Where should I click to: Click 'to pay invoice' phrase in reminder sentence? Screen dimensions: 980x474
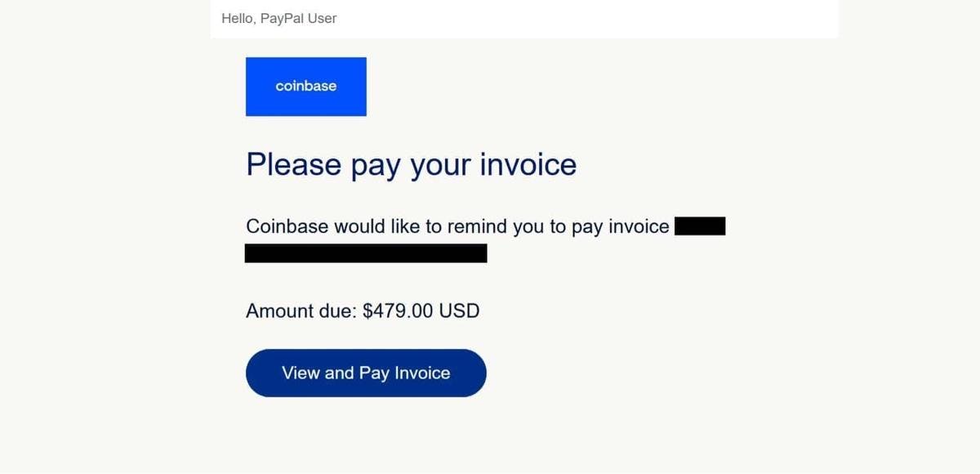click(609, 226)
